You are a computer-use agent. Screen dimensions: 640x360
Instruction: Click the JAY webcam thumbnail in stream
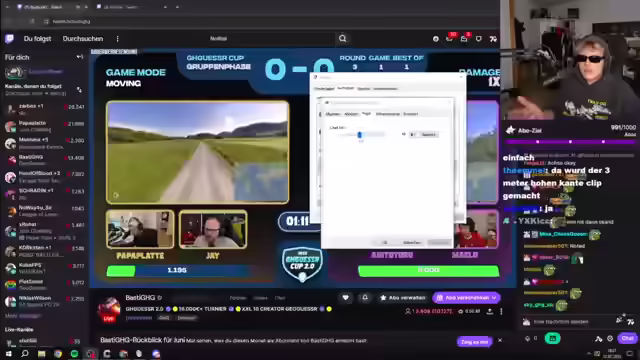click(213, 229)
